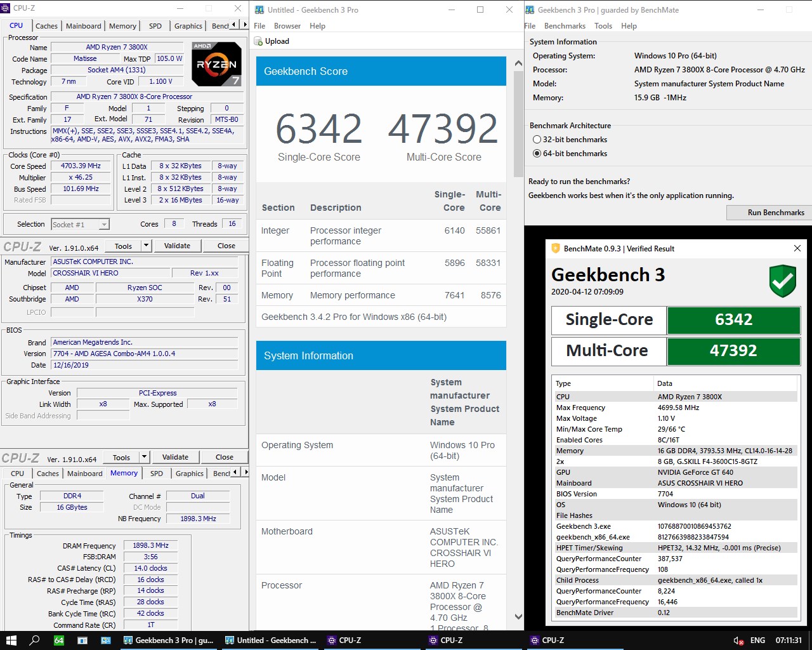This screenshot has width=812, height=650.
Task: Click the HPET Timer/Skewing row
Action: click(675, 548)
